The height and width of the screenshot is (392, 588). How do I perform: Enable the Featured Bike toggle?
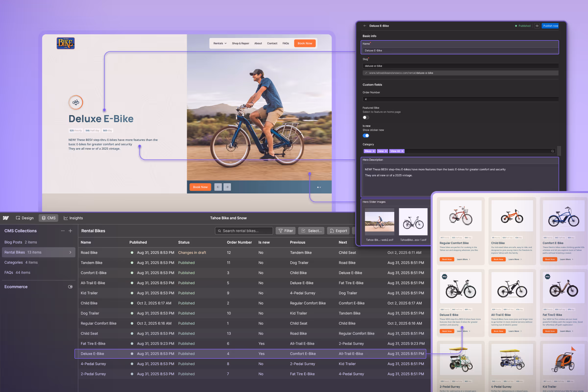366,117
